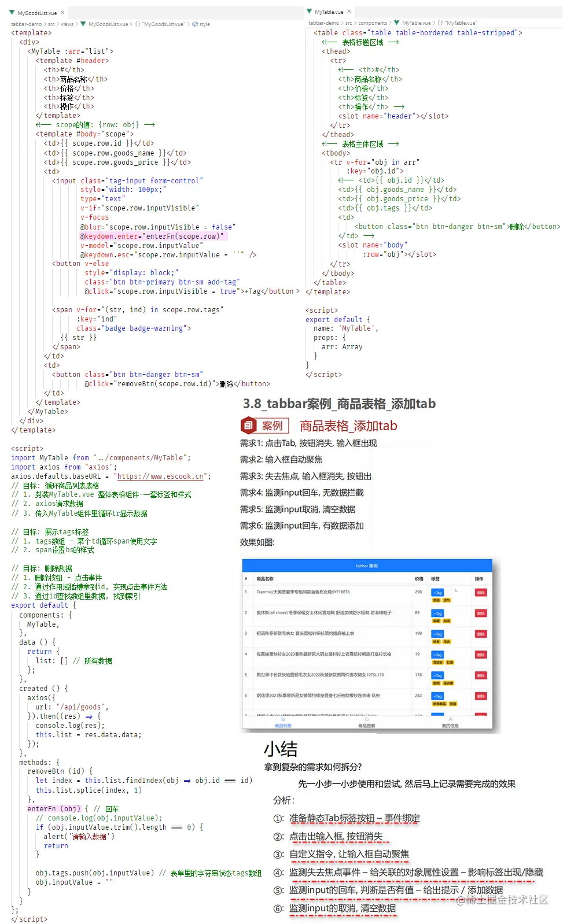This screenshot has height=924, width=567.
Task: Click the 秋季新品 badge in row 6
Action: (439, 704)
